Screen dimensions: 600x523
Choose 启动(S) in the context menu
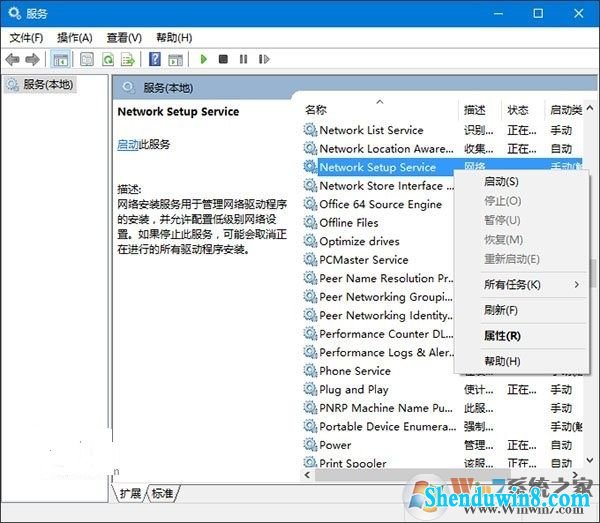click(521, 181)
